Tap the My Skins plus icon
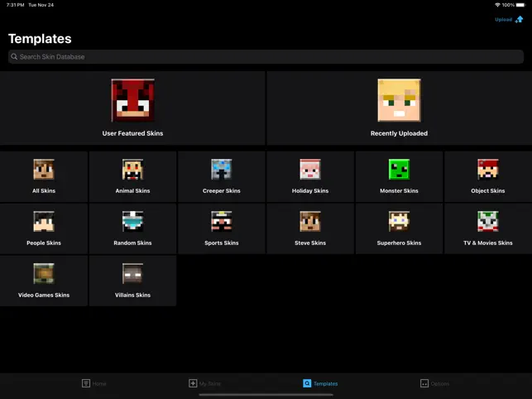Image resolution: width=532 pixels, height=399 pixels. click(x=193, y=383)
